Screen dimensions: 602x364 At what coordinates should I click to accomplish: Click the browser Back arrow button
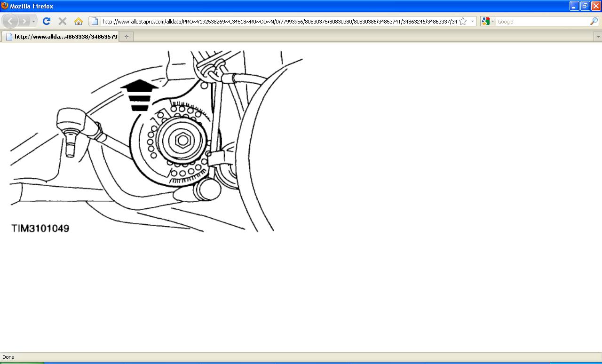coord(10,21)
